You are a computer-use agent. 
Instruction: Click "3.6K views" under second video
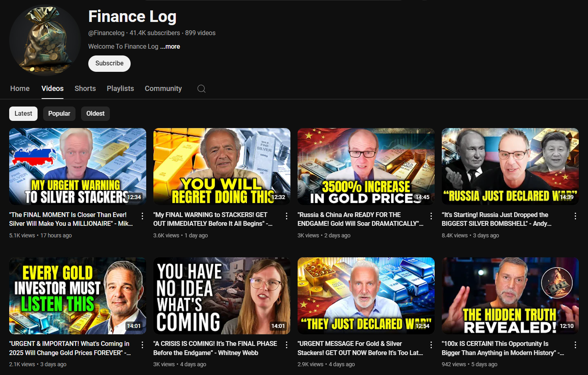tap(166, 235)
